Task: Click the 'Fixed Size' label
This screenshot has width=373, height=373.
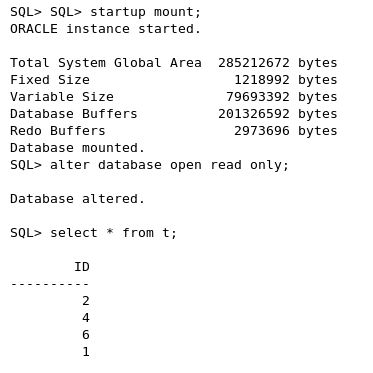Action: 50,80
